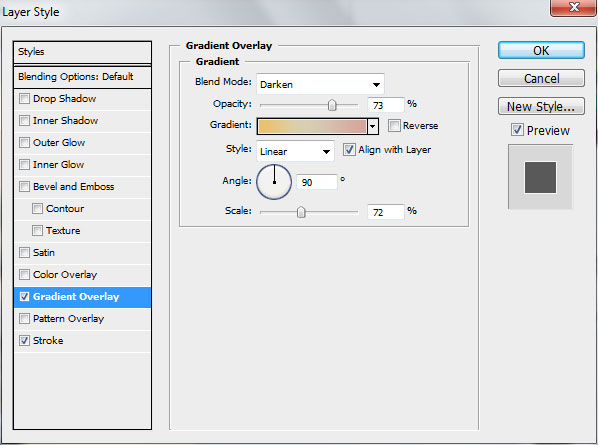Click the Cancel button
Screen dimensions: 598x445
[541, 78]
